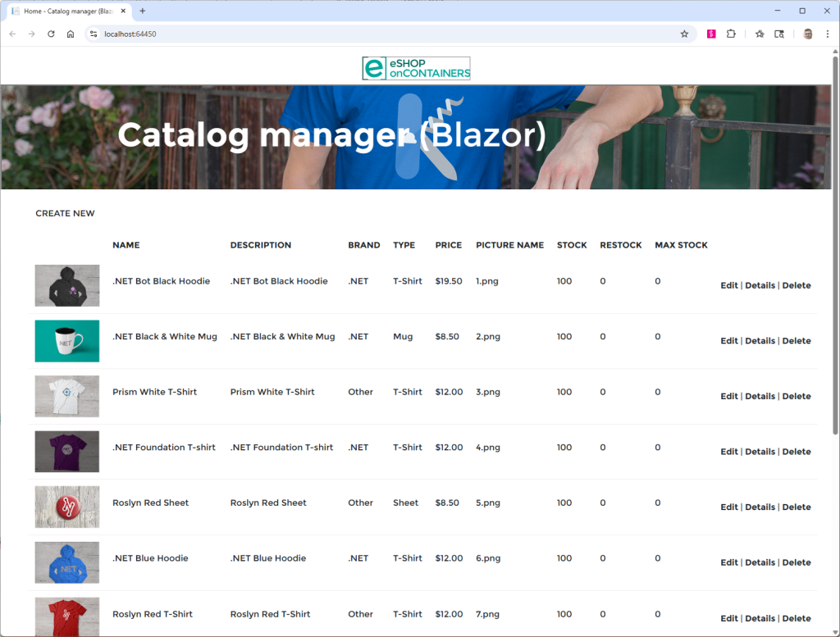Click the .NET Blue Hoodie product thumbnail
Image resolution: width=840 pixels, height=637 pixels.
[x=66, y=562]
